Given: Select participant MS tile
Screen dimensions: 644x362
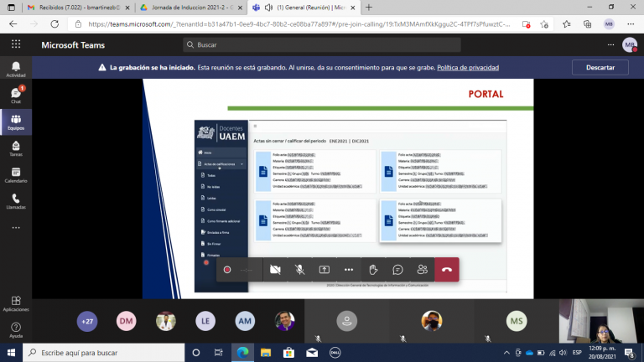Looking at the screenshot, I should [x=517, y=321].
